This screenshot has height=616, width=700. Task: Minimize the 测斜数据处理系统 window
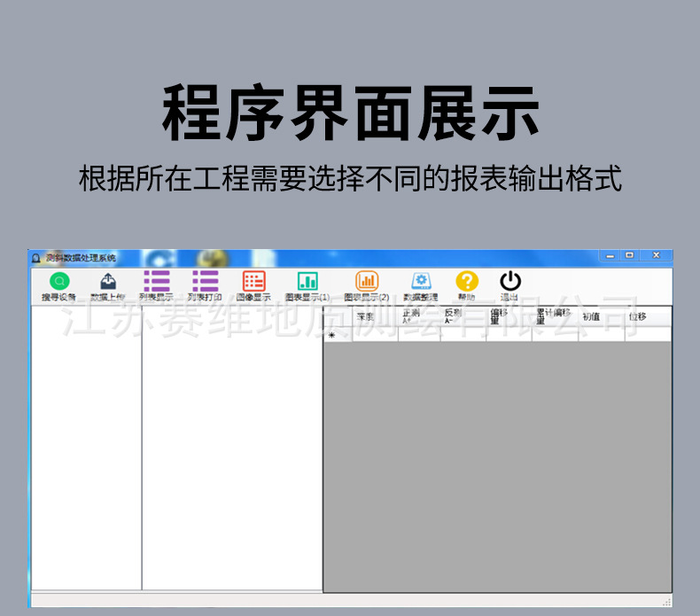coord(610,255)
